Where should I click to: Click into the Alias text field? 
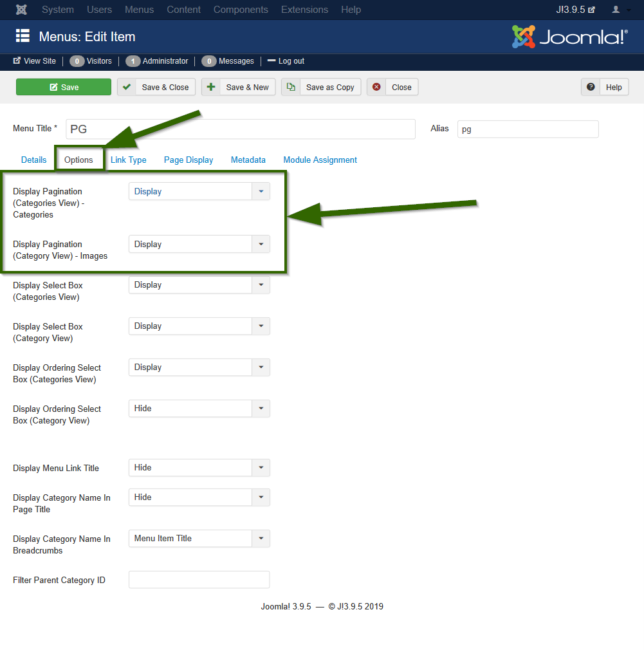(528, 129)
